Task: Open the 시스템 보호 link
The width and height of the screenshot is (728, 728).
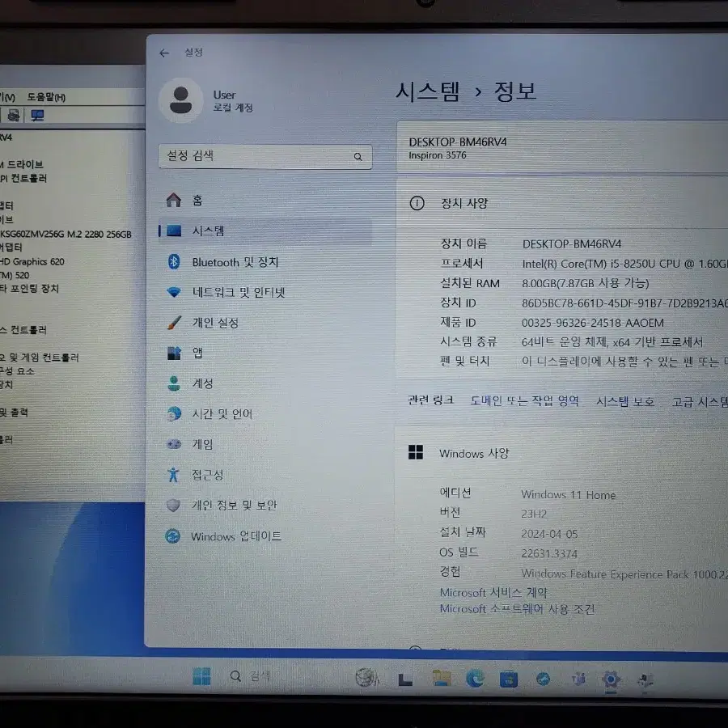Action: [x=625, y=401]
